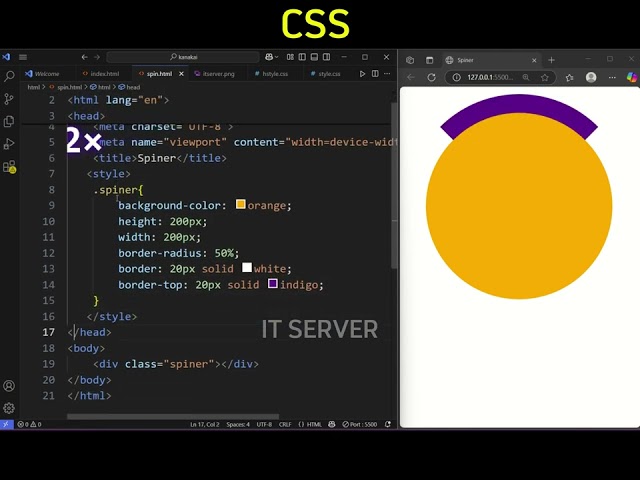Open a new browser tab

(551, 60)
